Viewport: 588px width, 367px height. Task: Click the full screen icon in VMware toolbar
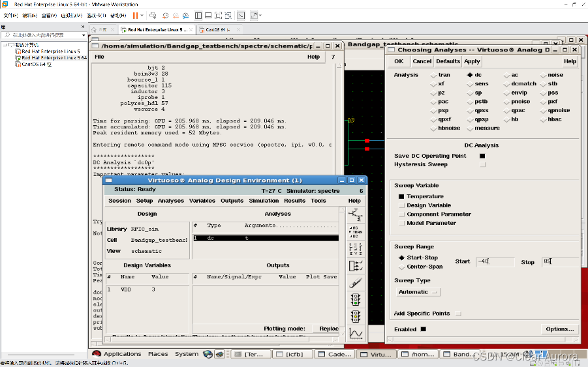[x=218, y=16]
